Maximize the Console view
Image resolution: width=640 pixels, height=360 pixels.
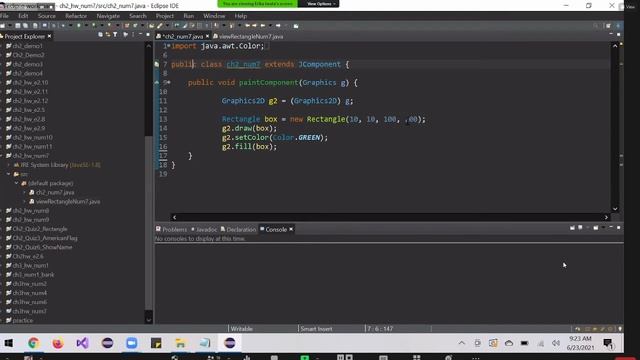point(618,227)
